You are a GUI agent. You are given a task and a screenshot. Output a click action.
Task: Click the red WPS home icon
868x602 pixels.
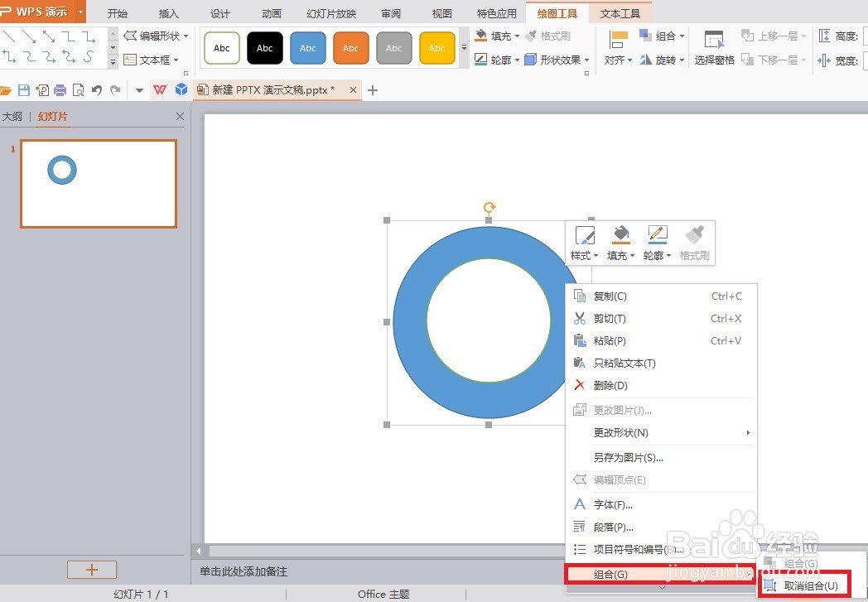coord(160,89)
